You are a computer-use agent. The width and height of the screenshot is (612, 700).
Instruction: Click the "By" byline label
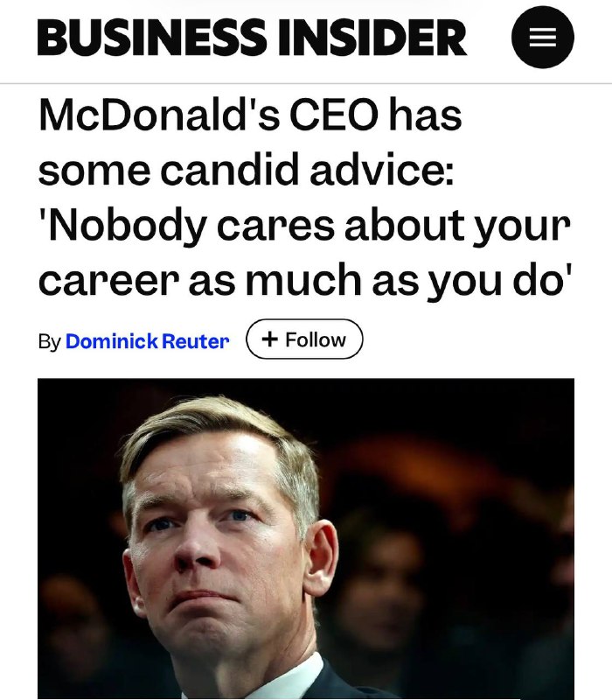click(49, 340)
